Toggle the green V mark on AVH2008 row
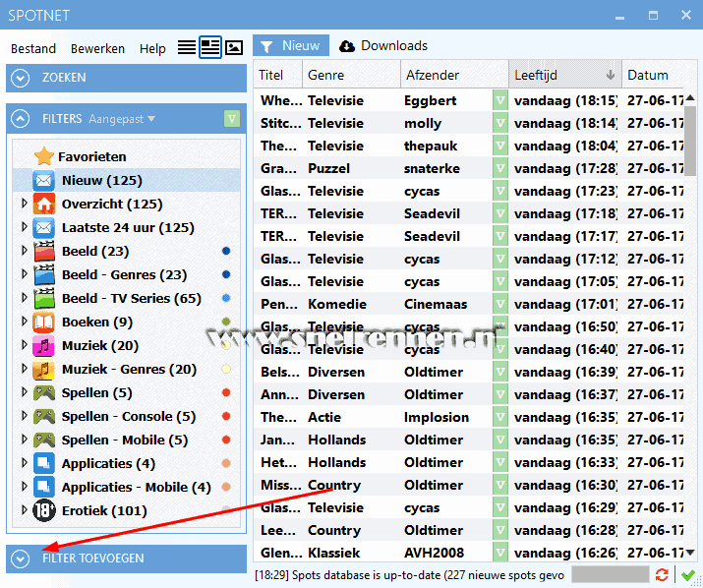 click(499, 552)
